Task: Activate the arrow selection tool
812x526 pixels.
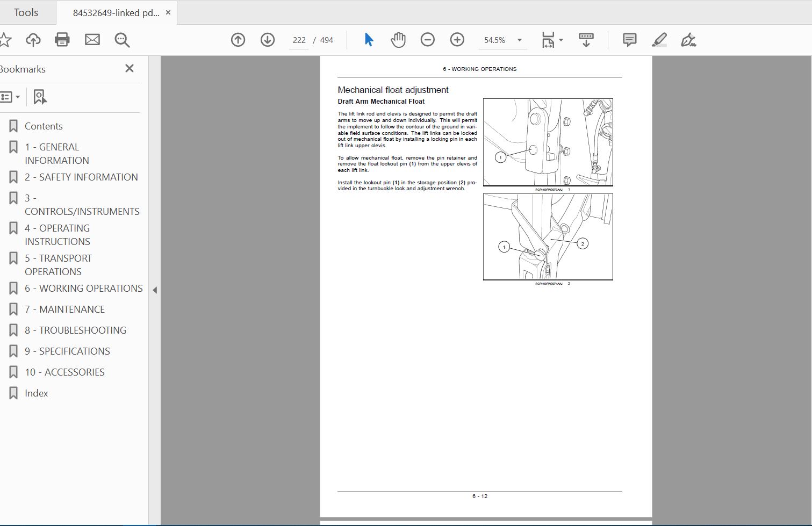Action: pos(369,40)
